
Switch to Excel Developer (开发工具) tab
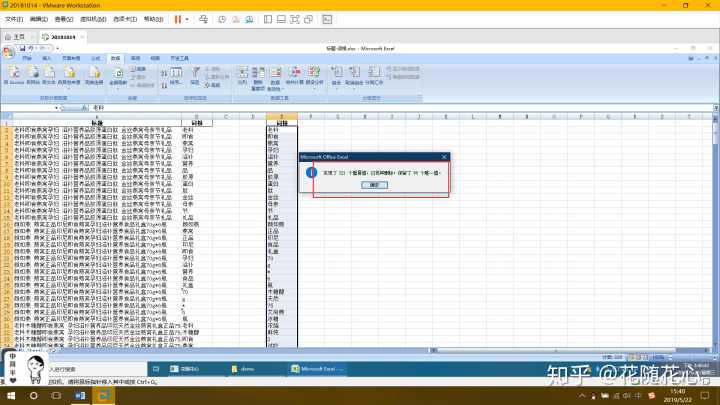(180, 58)
